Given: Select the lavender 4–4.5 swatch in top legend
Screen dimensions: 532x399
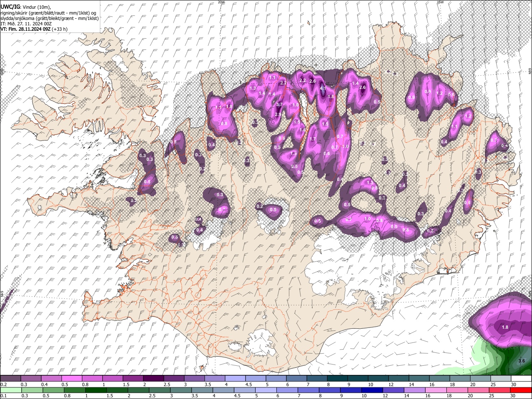Looking at the screenshot, I should pyautogui.click(x=236, y=379).
